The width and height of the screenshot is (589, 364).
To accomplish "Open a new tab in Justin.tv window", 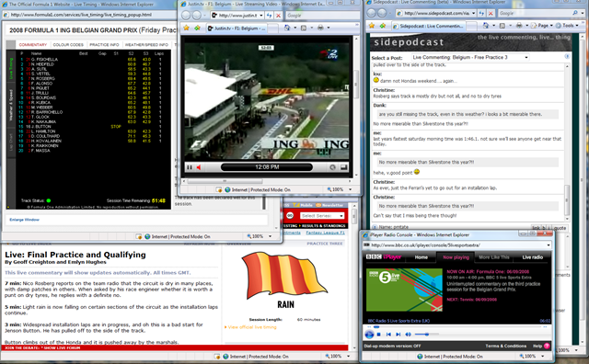I will (x=273, y=28).
